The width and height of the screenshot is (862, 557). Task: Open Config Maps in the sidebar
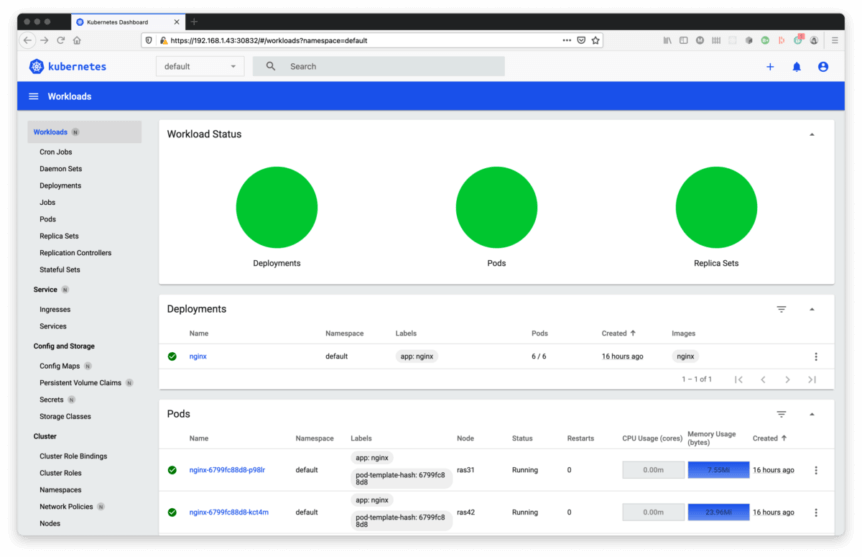click(x=59, y=366)
